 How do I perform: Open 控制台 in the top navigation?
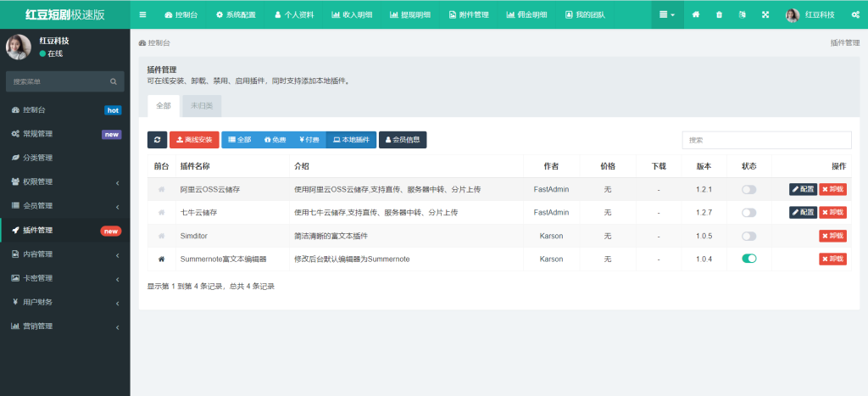click(182, 15)
